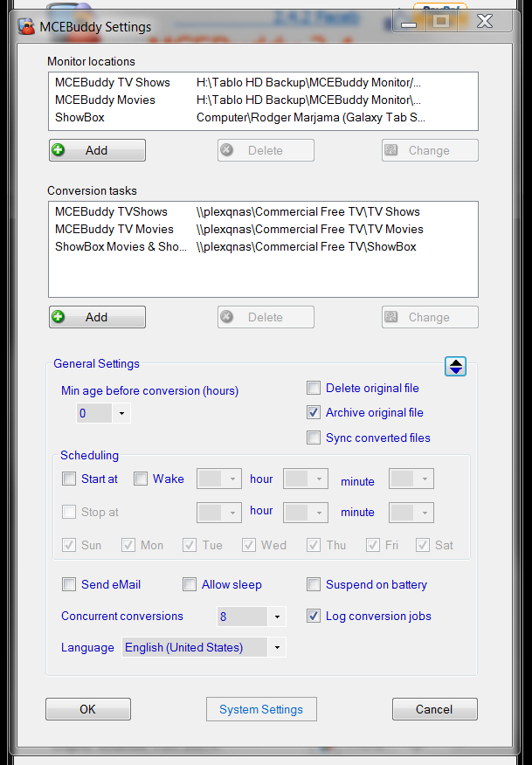This screenshot has height=765, width=532.
Task: Open Stop at minute dropdown
Action: click(x=306, y=513)
